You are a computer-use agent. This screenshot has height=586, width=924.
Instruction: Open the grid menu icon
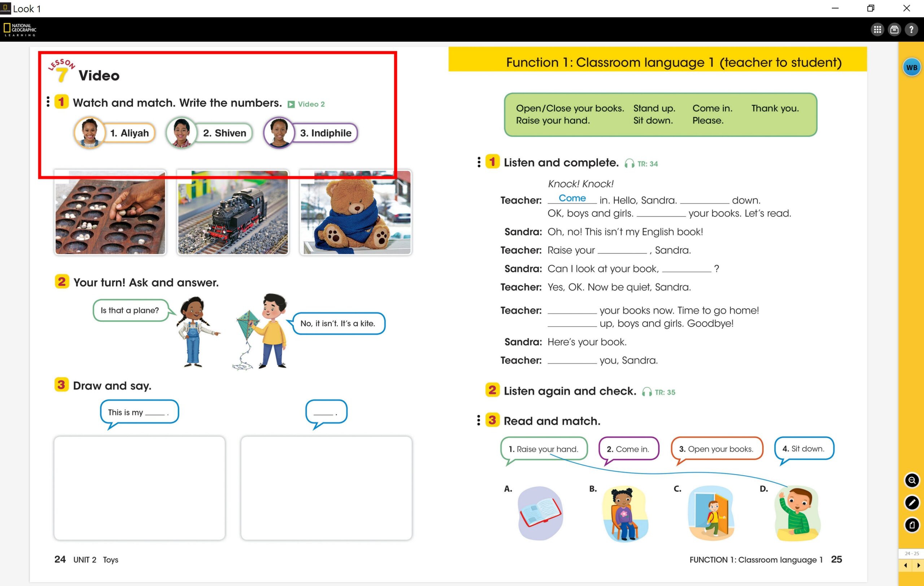pos(877,30)
